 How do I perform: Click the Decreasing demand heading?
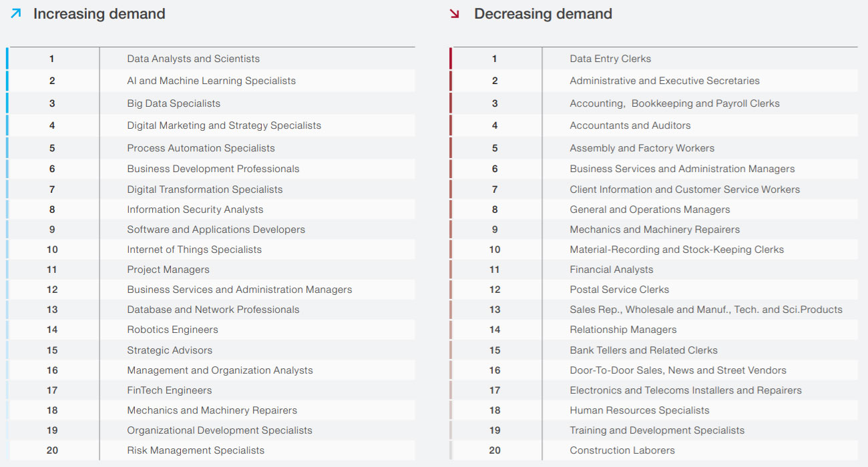pos(542,13)
